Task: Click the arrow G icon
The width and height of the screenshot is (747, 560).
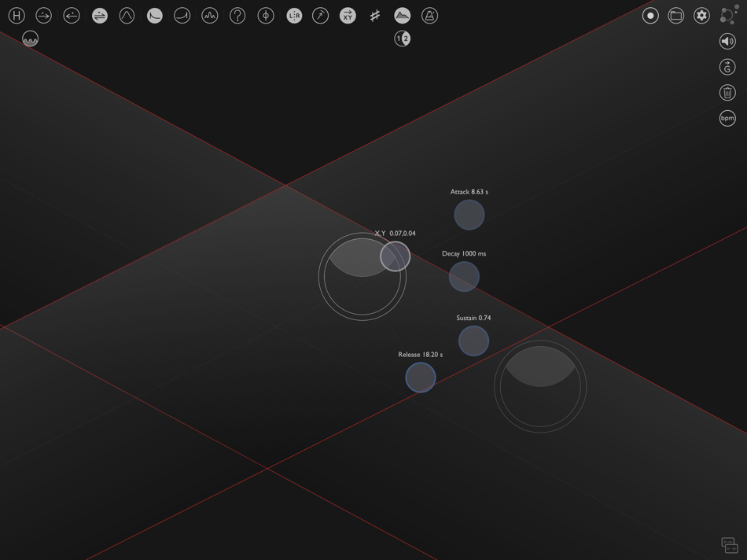Action: point(727,67)
